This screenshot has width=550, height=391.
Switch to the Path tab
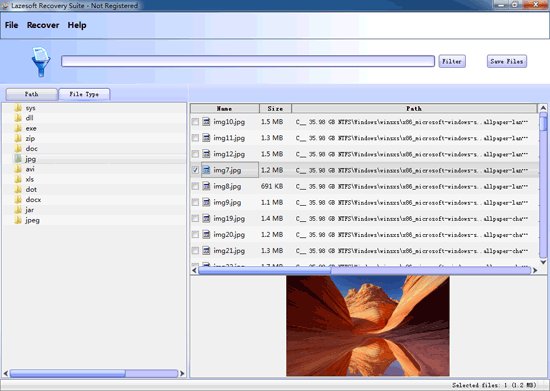[32, 94]
